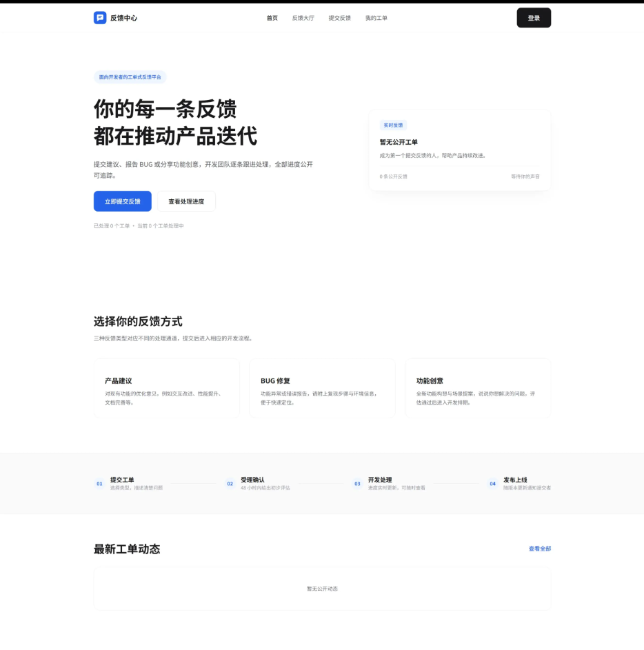Click the 面向开发者的工单式反馈平台 badge
Viewport: 644px width, 650px height.
tap(130, 77)
